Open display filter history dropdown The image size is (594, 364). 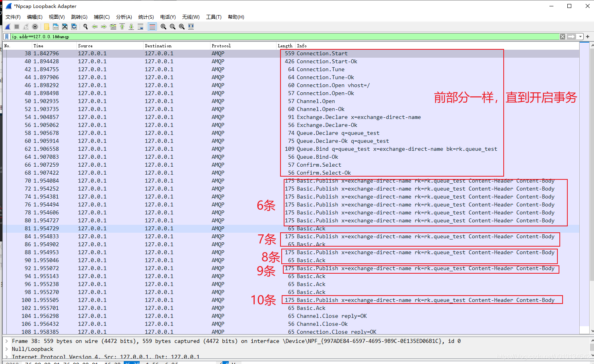pyautogui.click(x=580, y=37)
